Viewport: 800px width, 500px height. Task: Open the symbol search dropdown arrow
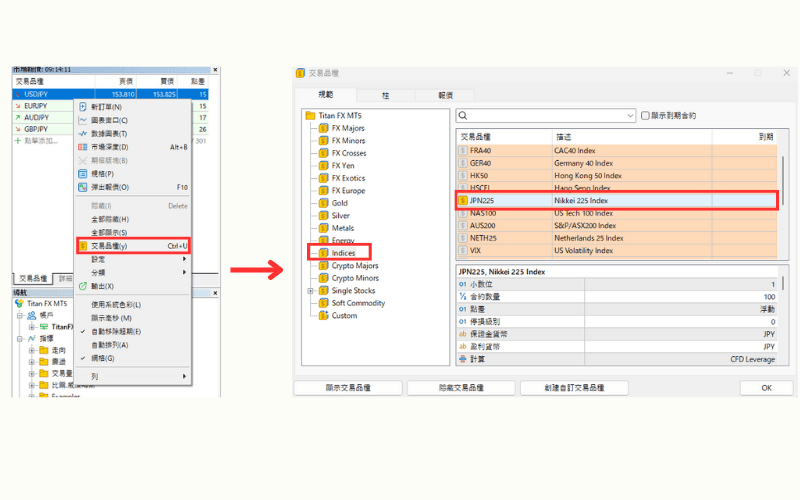click(x=629, y=115)
